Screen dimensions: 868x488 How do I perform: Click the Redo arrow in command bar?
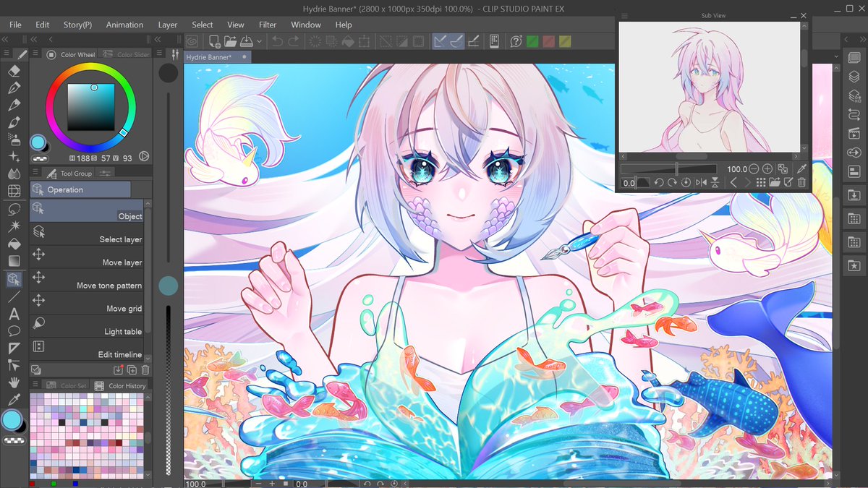(x=294, y=41)
